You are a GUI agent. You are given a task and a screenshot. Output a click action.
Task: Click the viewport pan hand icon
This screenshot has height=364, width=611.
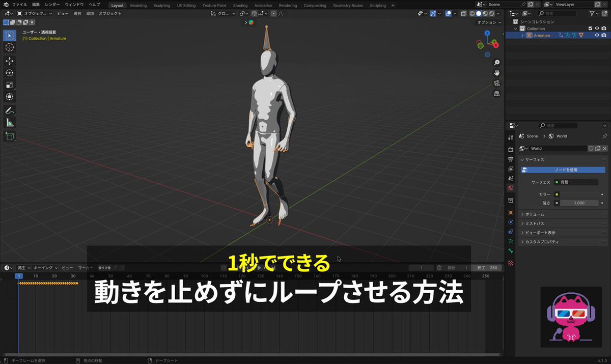click(497, 73)
